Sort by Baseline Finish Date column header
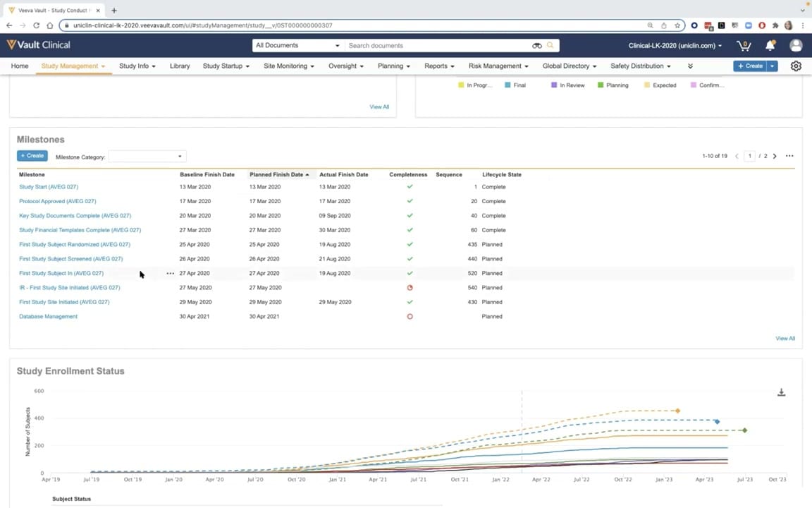Image resolution: width=812 pixels, height=508 pixels. [x=207, y=175]
